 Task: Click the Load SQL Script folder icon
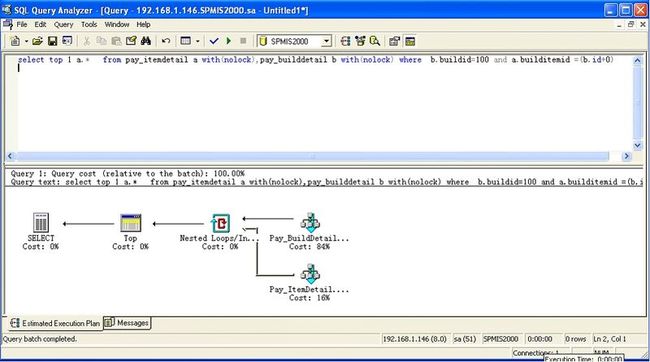tap(37, 41)
